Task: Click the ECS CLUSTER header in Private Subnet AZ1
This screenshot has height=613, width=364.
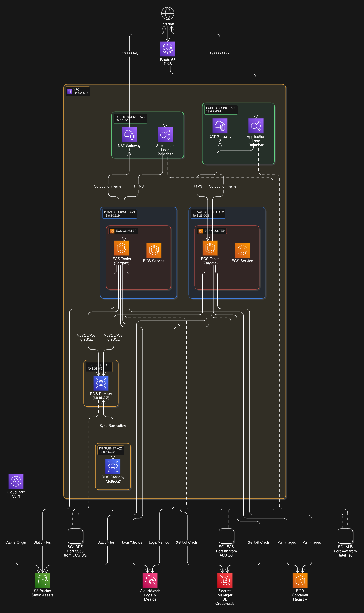Action: click(x=123, y=231)
